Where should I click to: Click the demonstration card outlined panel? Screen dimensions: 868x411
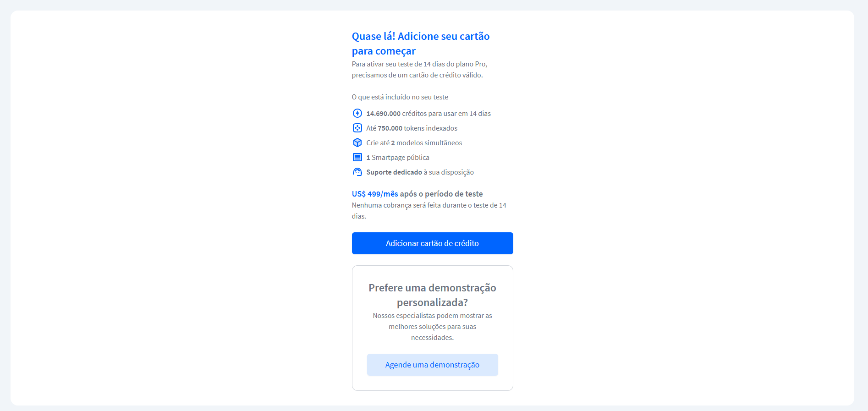pos(432,328)
